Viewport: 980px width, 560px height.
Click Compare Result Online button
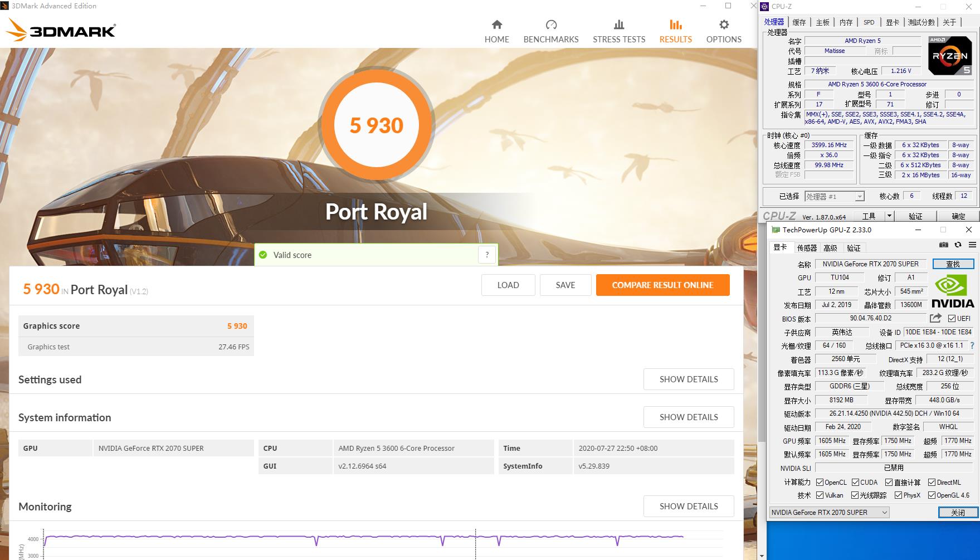[662, 285]
